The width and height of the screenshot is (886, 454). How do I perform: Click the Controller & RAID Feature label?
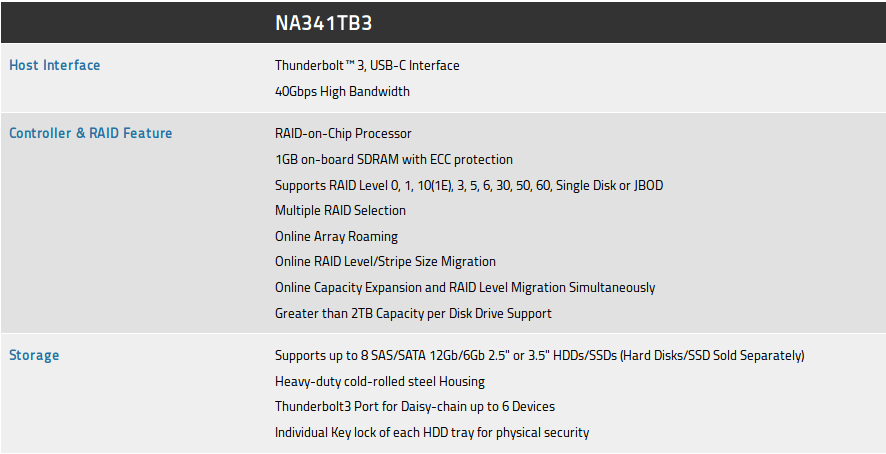(91, 133)
